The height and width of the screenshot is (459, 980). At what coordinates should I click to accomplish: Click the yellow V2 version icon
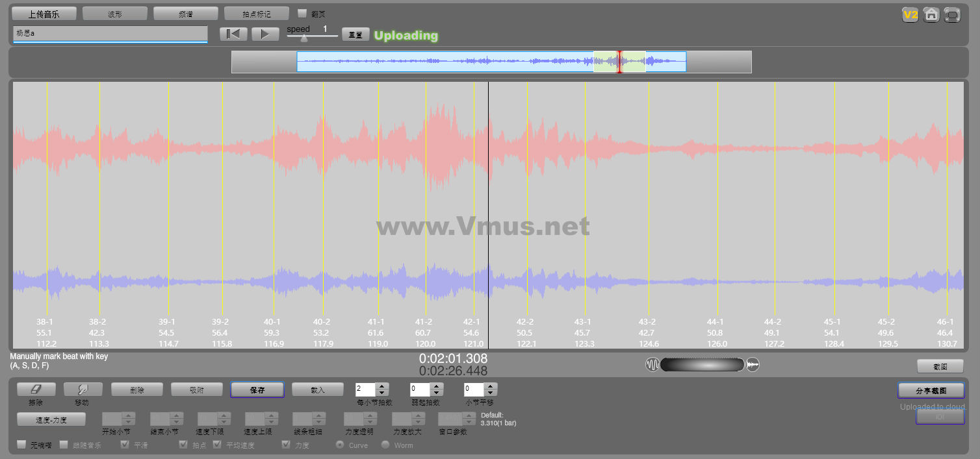click(910, 14)
